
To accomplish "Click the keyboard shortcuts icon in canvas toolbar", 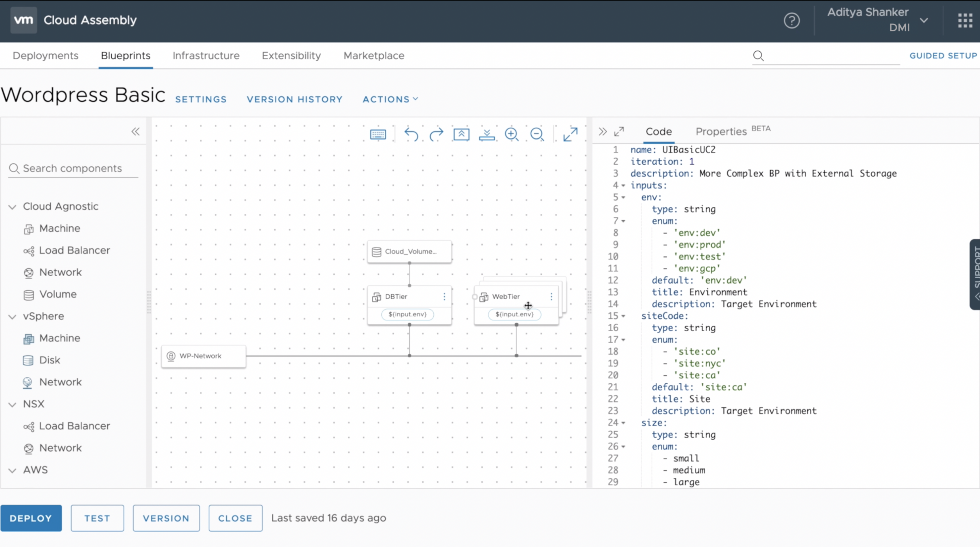I will [x=378, y=134].
